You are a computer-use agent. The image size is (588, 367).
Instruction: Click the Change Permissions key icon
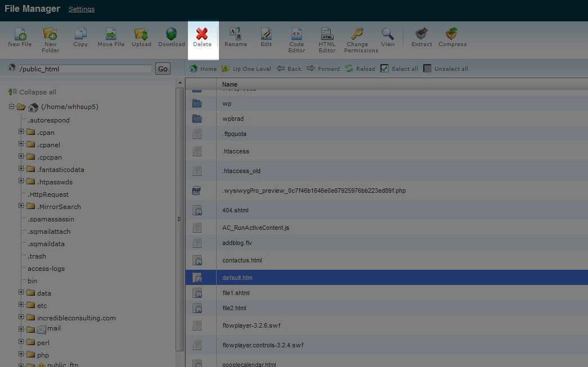click(357, 34)
